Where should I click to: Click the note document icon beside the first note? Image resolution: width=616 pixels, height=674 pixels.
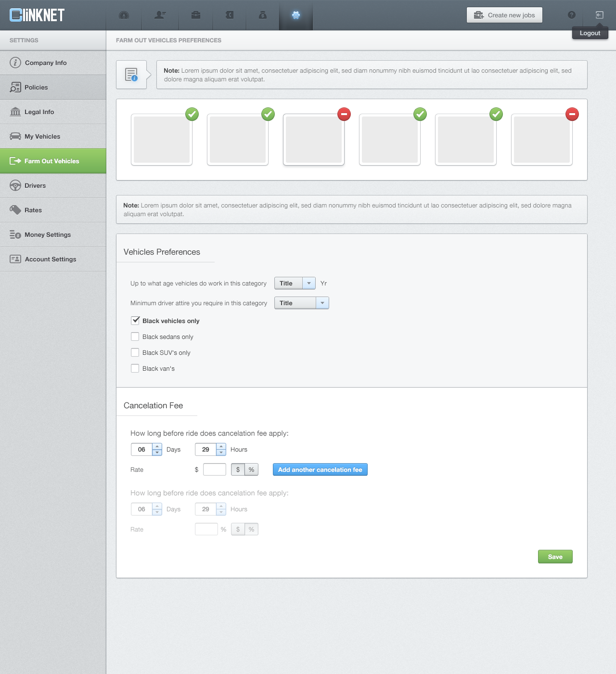coord(131,75)
